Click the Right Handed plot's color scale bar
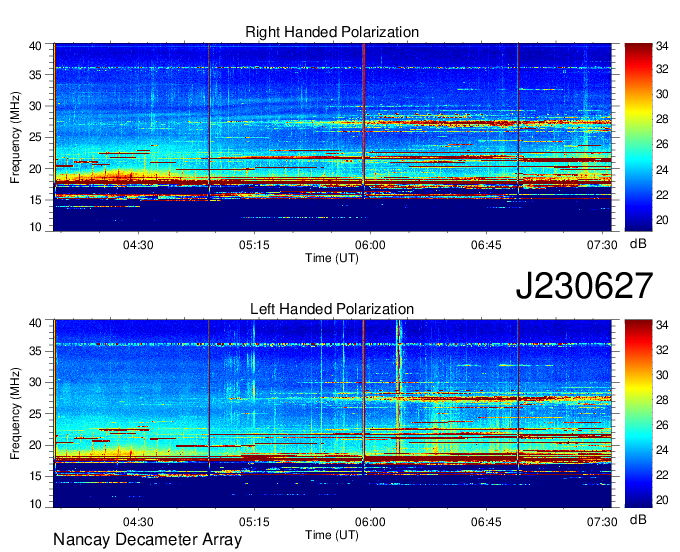 click(638, 137)
